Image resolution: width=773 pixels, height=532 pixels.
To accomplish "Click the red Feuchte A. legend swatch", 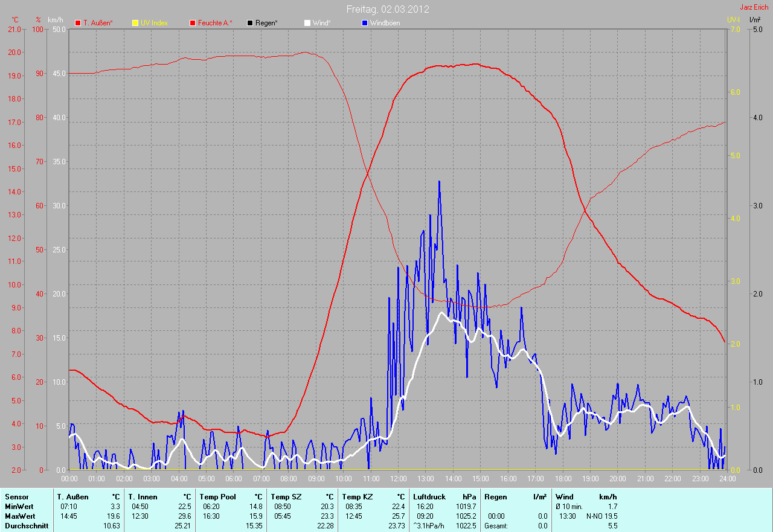I will 193,23.
